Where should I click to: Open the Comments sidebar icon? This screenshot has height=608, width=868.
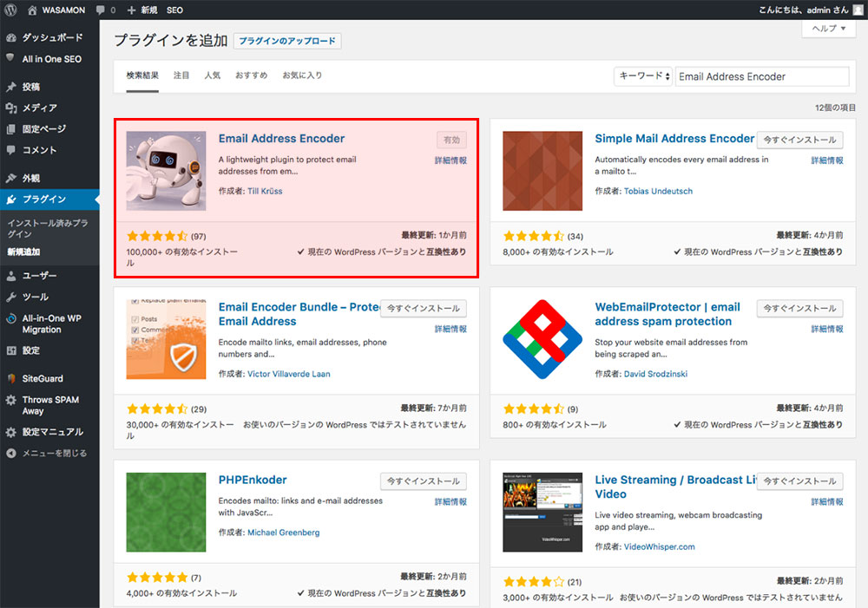pyautogui.click(x=11, y=150)
